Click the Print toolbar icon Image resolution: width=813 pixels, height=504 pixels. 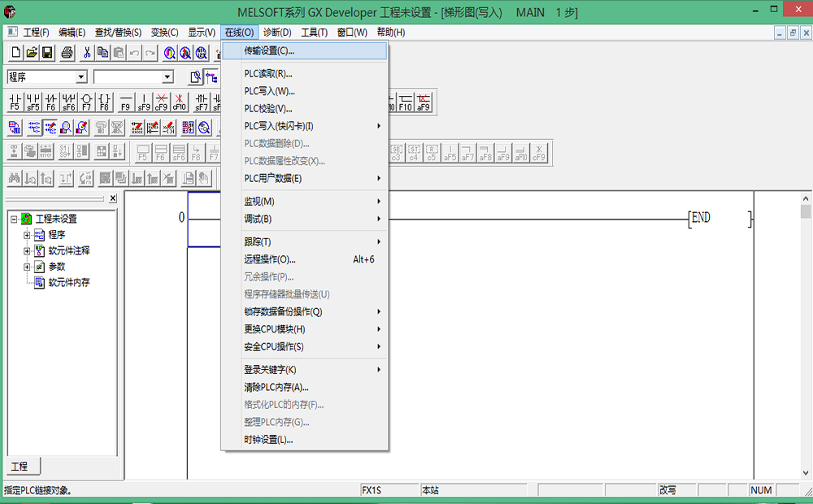pyautogui.click(x=67, y=53)
